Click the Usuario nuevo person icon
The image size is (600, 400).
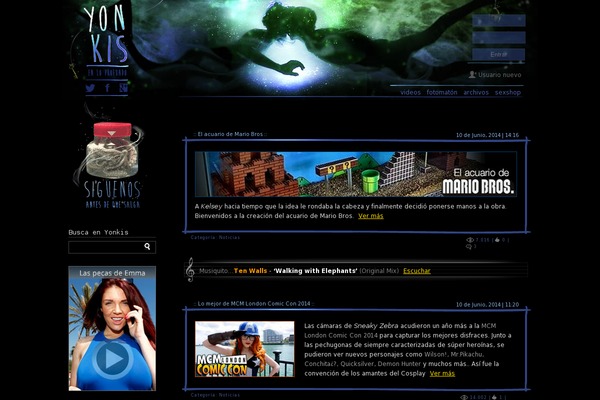pos(472,75)
